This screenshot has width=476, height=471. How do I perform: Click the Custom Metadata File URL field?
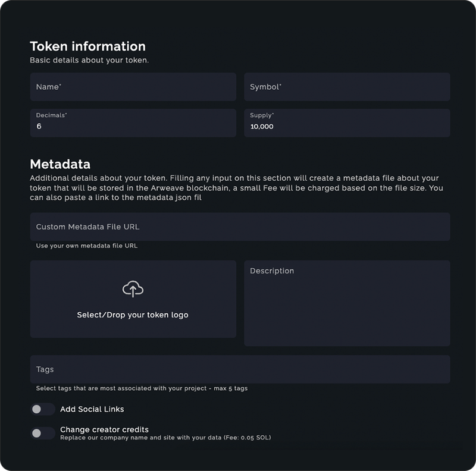tap(238, 226)
